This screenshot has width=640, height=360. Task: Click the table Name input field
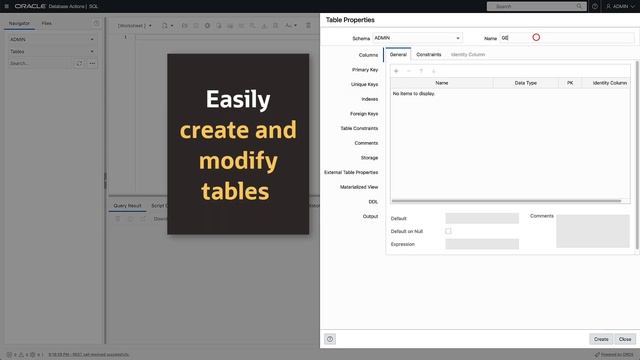click(x=567, y=38)
